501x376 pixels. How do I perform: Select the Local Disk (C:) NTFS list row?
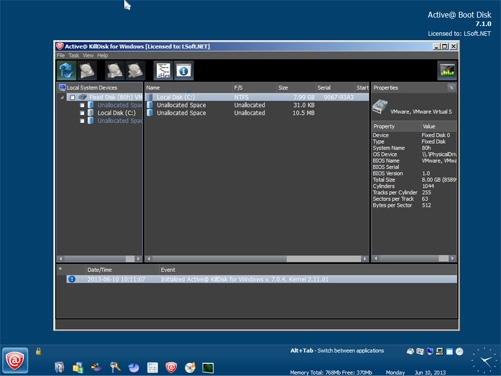click(x=257, y=97)
